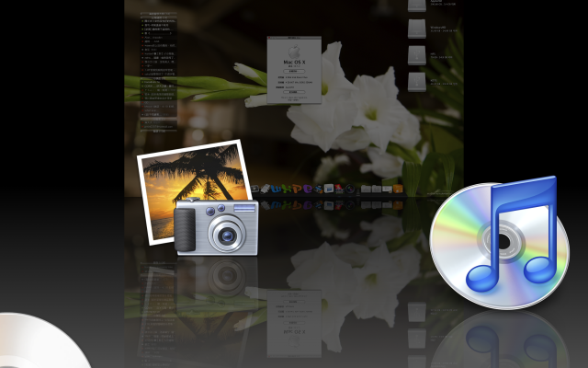Open the second gray folder stack in the dock
This screenshot has width=588, height=368.
coord(377,189)
